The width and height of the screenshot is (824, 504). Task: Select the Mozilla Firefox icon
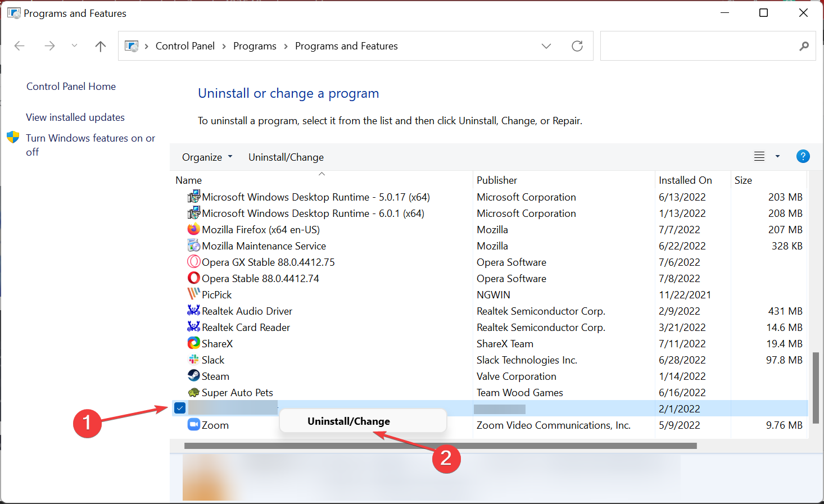point(194,229)
